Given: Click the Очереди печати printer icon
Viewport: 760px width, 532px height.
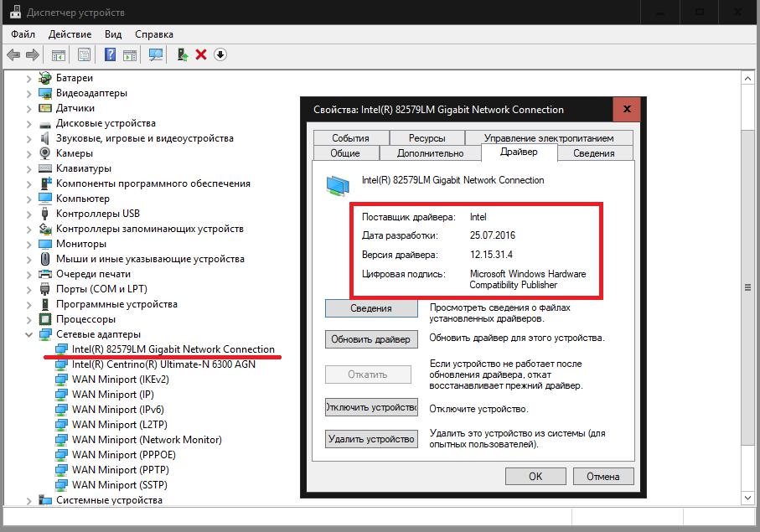Looking at the screenshot, I should click(x=45, y=274).
